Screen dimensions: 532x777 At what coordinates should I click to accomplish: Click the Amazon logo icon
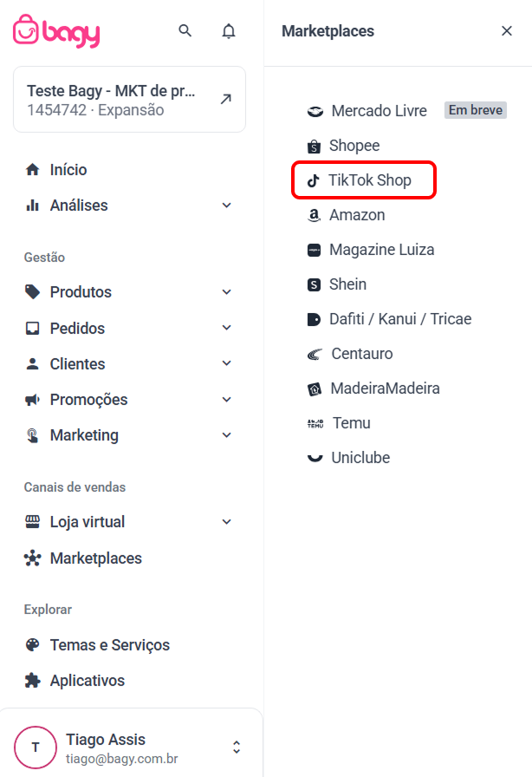(314, 215)
